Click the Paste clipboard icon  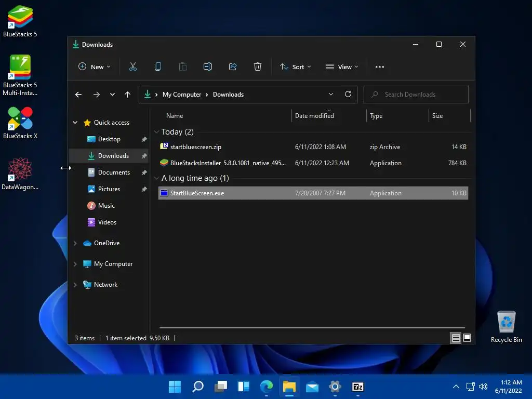tap(182, 67)
